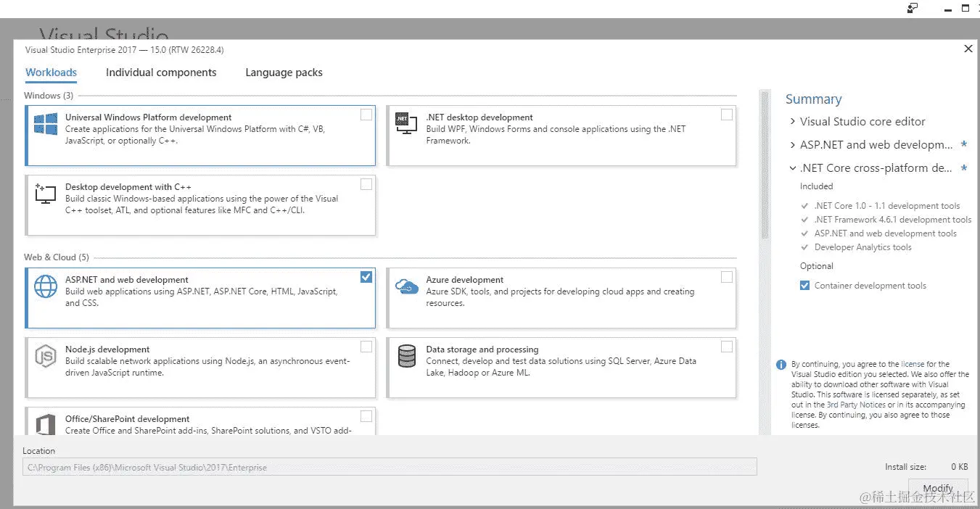Viewport: 980px width, 509px height.
Task: Open the Language packs tab
Action: (x=284, y=73)
